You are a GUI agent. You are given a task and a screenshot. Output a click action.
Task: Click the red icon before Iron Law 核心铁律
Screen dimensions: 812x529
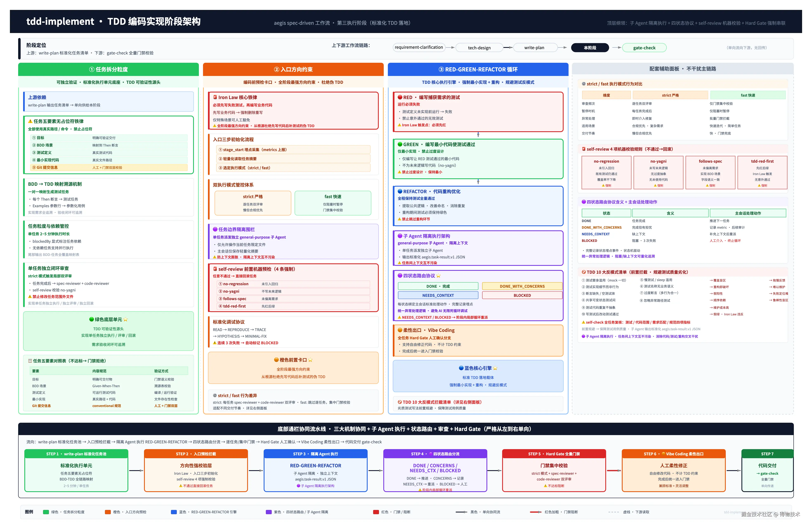pyautogui.click(x=215, y=97)
